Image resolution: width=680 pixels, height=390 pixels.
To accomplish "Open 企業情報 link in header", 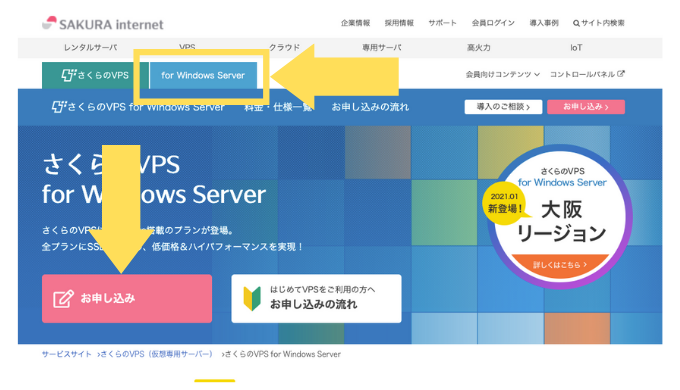I will (x=355, y=23).
